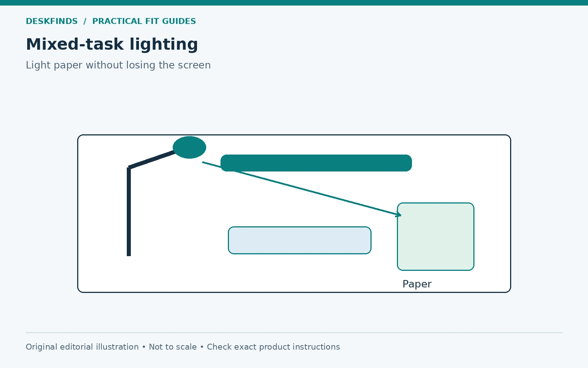
Task: Click the teal oval lamp head
Action: (189, 148)
